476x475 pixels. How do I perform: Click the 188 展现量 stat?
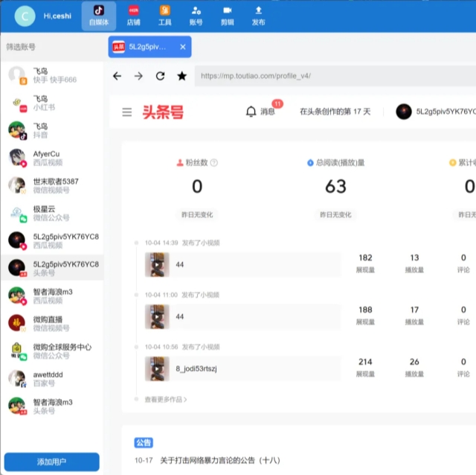[365, 315]
